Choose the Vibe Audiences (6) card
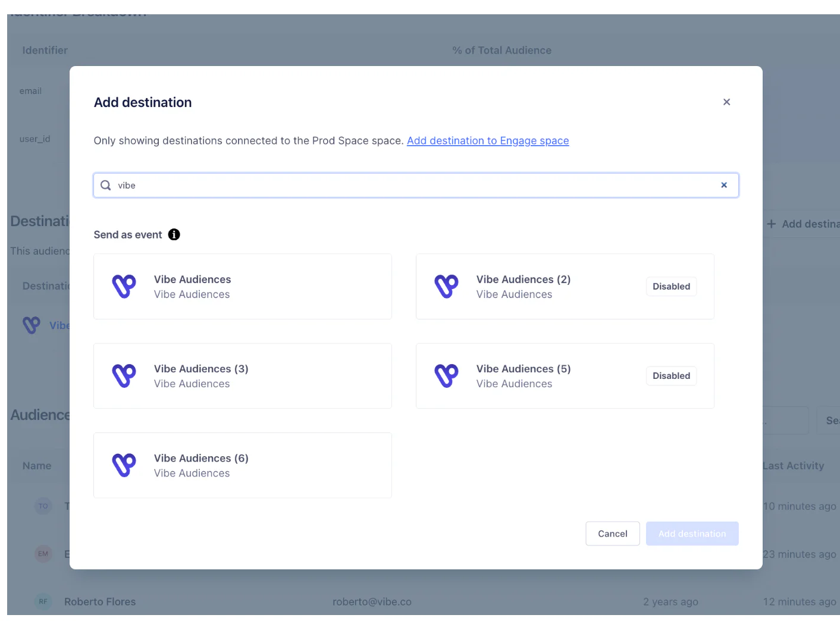The height and width of the screenshot is (621, 840). point(243,465)
